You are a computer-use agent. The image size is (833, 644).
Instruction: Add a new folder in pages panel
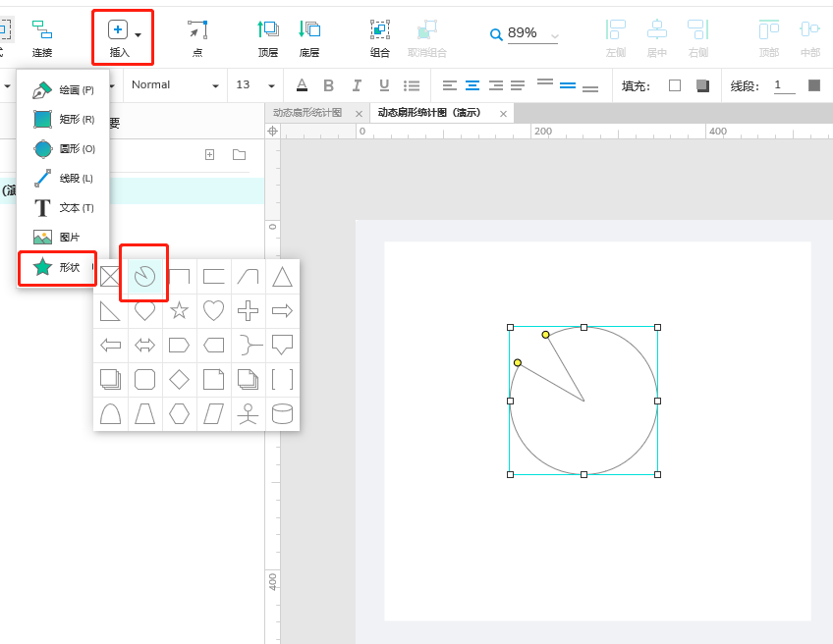[239, 154]
